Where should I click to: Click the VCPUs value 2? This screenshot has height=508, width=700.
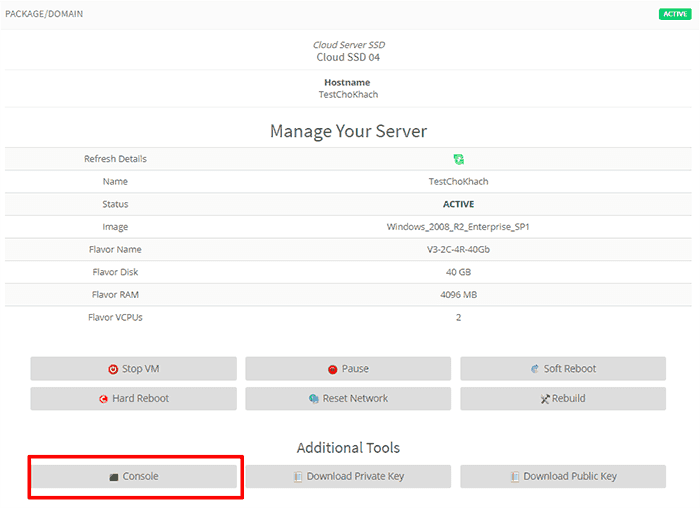click(x=458, y=318)
